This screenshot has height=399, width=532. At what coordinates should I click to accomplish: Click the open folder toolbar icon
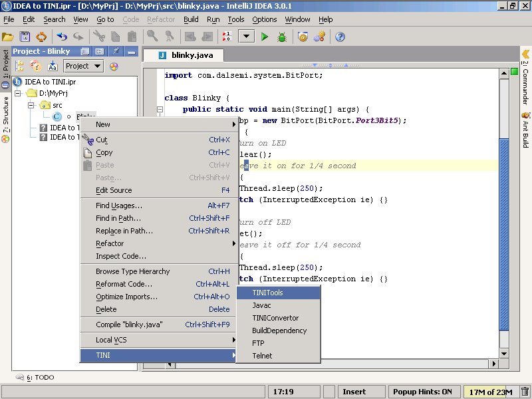[8, 37]
